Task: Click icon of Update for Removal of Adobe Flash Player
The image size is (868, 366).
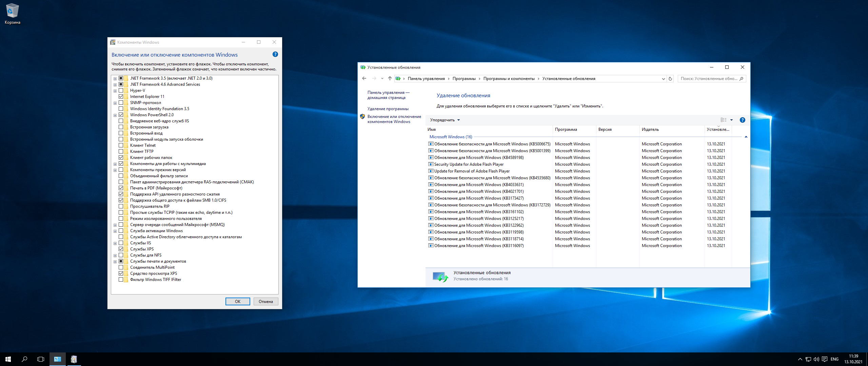Action: tap(431, 171)
